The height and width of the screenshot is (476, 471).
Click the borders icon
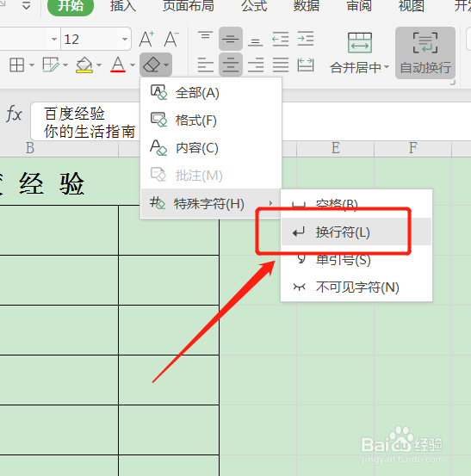coord(17,65)
